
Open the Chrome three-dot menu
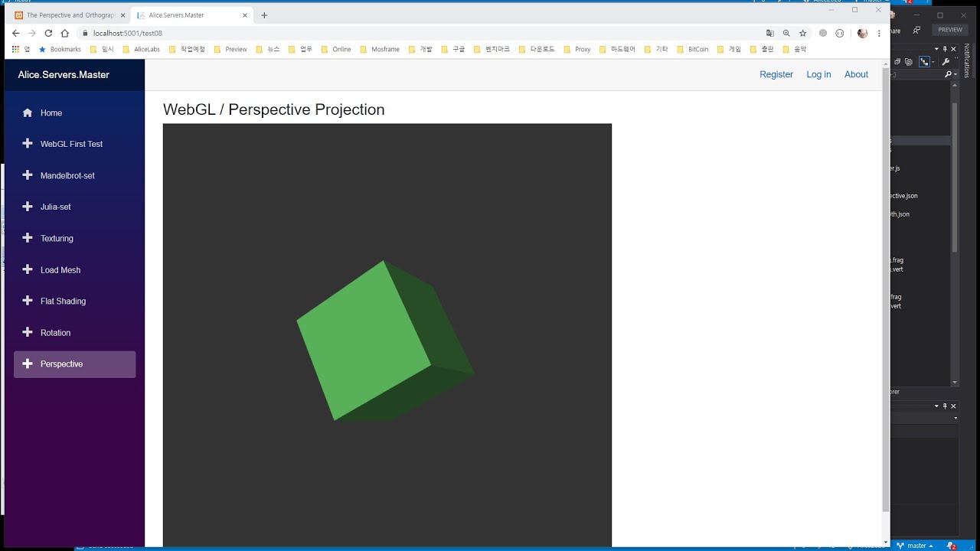point(879,33)
